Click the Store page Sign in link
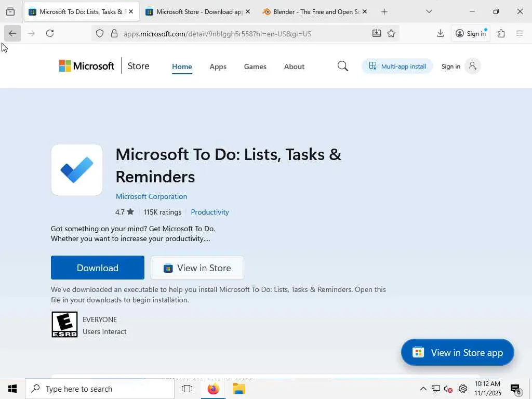 point(450,66)
